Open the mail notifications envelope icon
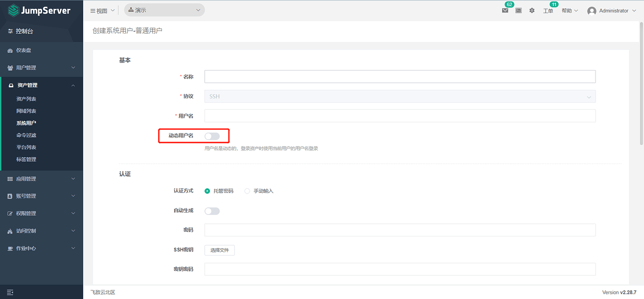The image size is (644, 299). click(505, 10)
